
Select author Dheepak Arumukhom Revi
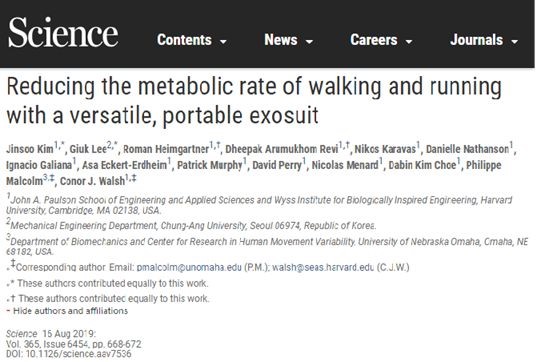point(282,149)
